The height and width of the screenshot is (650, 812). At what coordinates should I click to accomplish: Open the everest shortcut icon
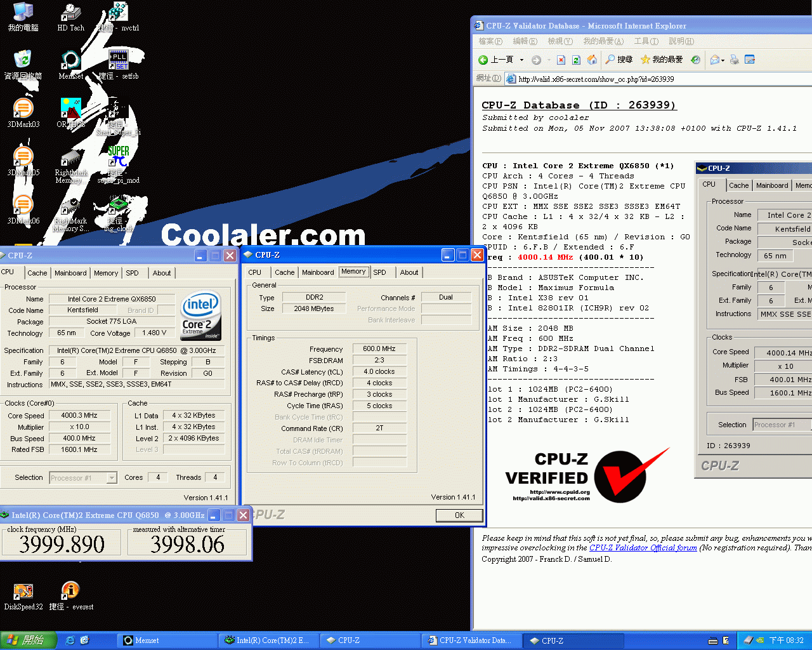(x=70, y=590)
